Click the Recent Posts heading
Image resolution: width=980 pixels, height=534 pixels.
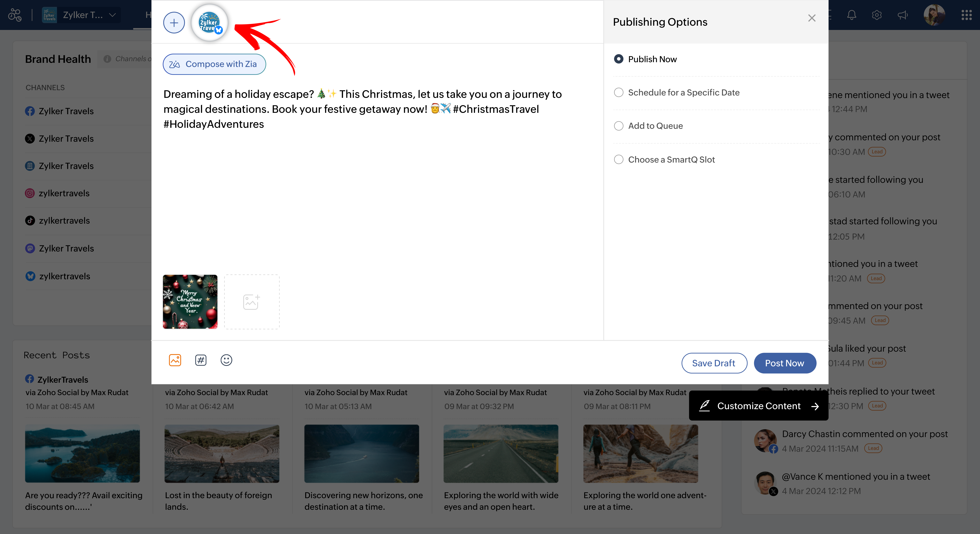pyautogui.click(x=57, y=355)
